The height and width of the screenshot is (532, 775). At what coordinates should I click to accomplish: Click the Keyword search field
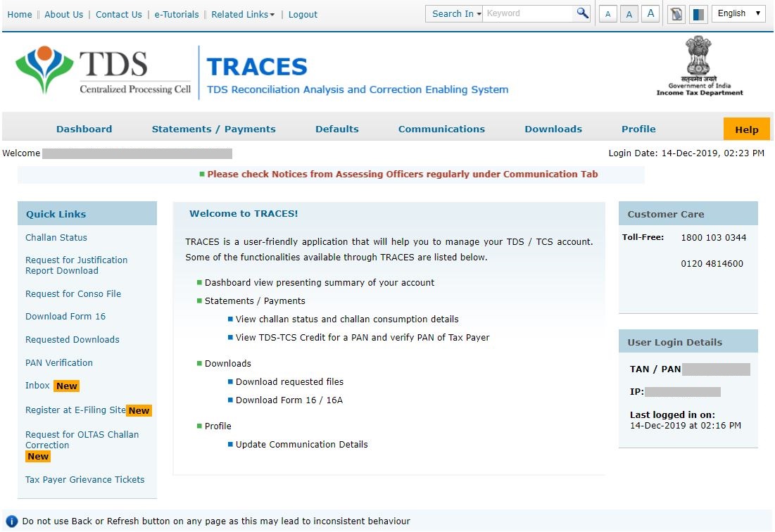[529, 13]
